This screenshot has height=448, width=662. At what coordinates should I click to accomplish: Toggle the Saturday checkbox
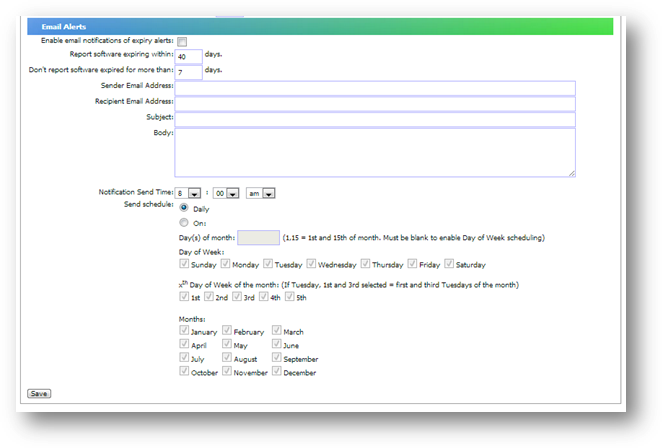pyautogui.click(x=449, y=264)
